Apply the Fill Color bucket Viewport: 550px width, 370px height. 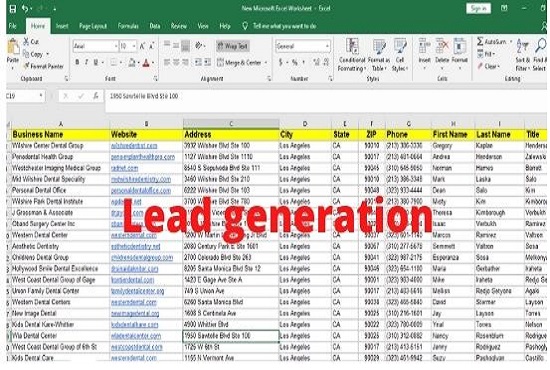click(x=132, y=62)
